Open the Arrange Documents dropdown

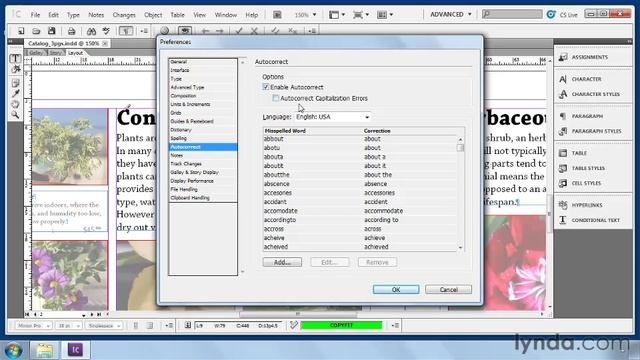click(x=385, y=15)
